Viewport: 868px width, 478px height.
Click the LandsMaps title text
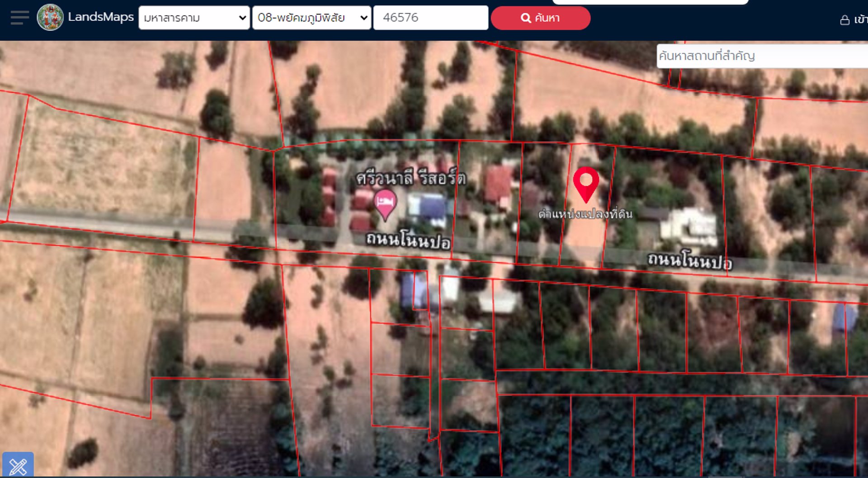[x=101, y=17]
